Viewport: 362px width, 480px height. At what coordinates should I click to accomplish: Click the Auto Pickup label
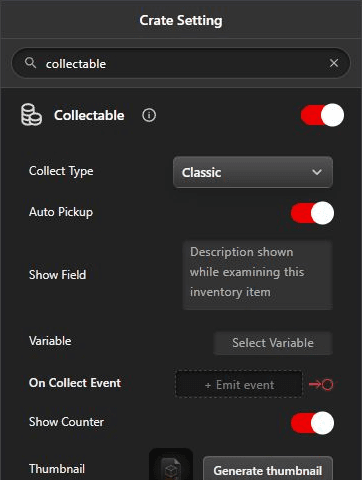tap(61, 212)
